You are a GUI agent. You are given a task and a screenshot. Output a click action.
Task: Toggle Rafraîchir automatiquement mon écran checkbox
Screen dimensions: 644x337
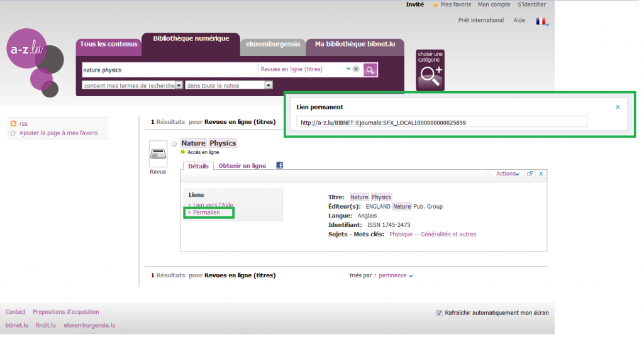[x=439, y=313]
